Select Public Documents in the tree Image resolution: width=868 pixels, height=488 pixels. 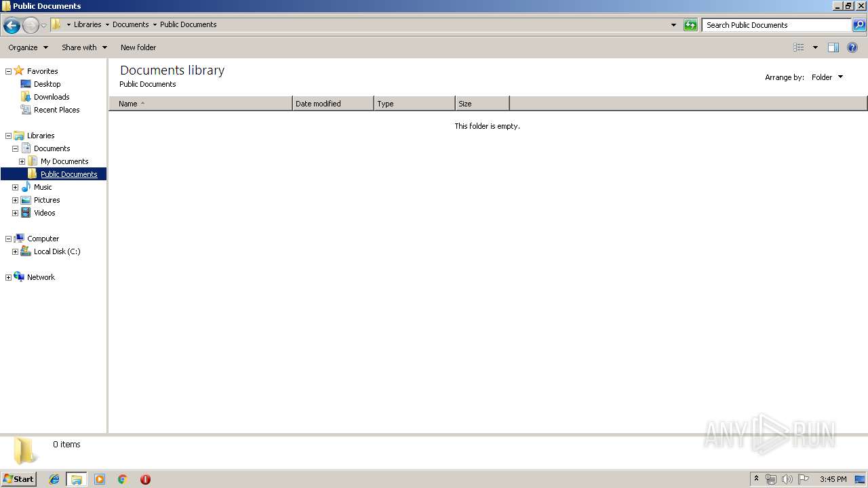pos(68,174)
